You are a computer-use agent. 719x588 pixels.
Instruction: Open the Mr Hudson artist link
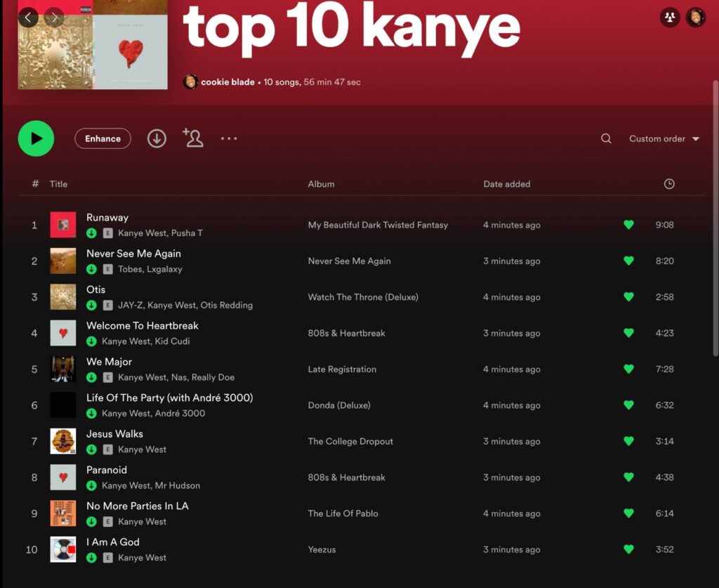178,485
